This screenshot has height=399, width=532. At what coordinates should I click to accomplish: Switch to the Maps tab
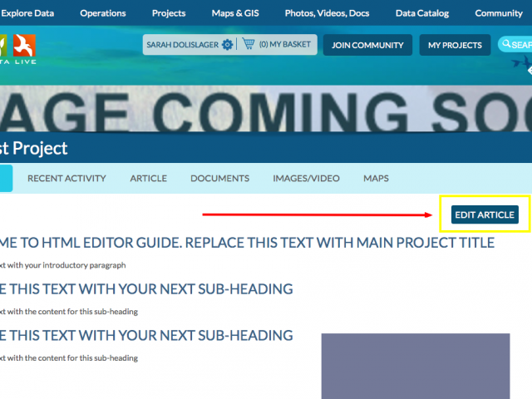(376, 179)
